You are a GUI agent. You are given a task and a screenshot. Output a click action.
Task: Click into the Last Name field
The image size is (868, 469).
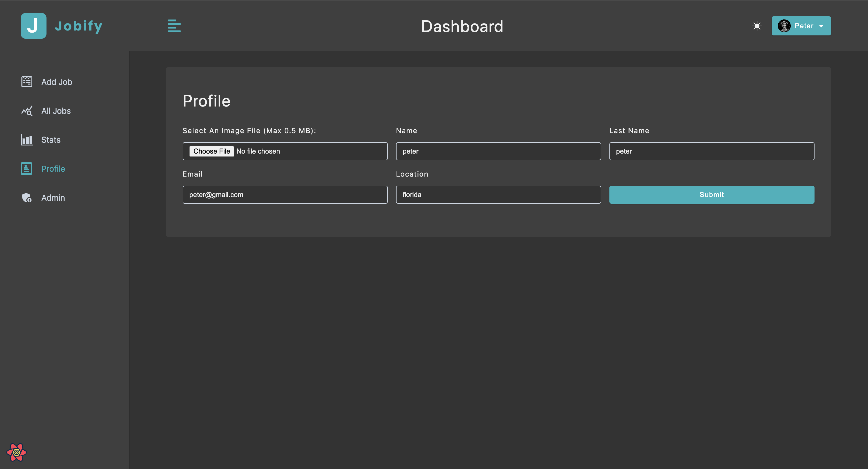tap(711, 151)
